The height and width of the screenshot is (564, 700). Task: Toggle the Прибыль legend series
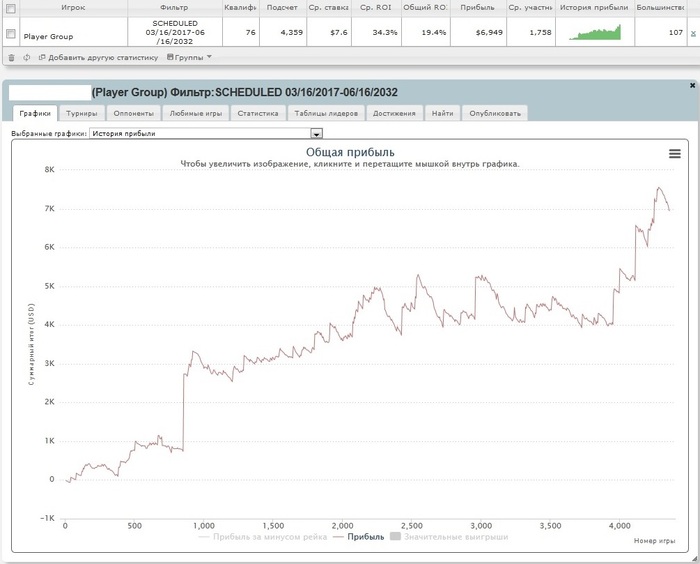pyautogui.click(x=359, y=537)
